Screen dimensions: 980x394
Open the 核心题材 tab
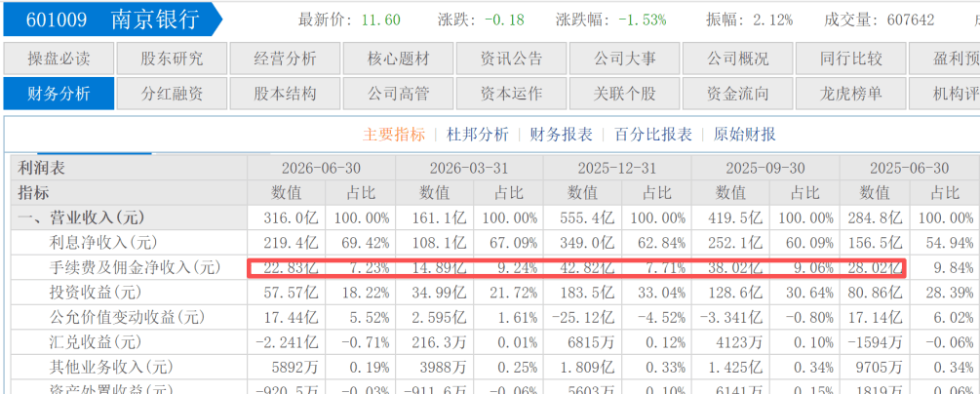(x=398, y=59)
